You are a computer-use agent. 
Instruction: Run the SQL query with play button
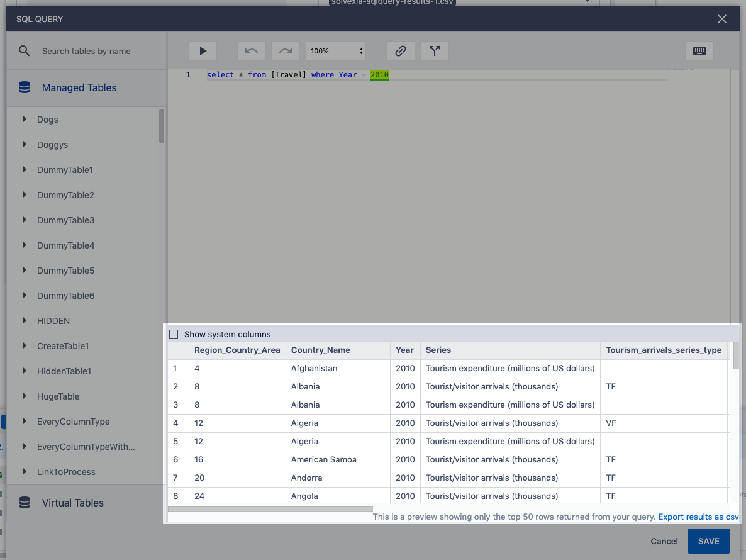click(203, 51)
